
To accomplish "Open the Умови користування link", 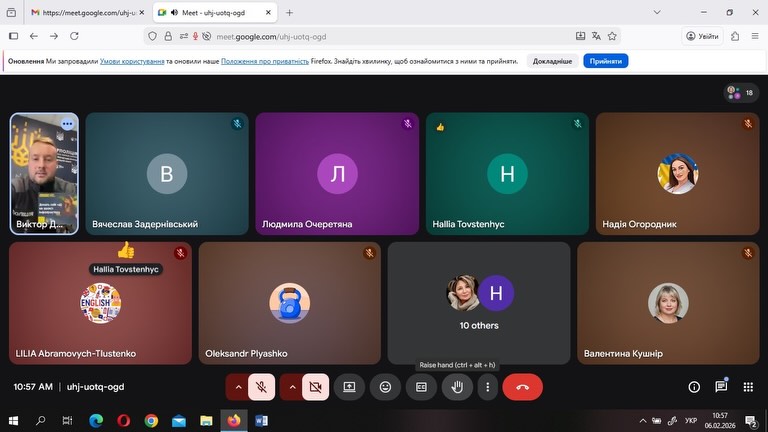I will point(130,61).
